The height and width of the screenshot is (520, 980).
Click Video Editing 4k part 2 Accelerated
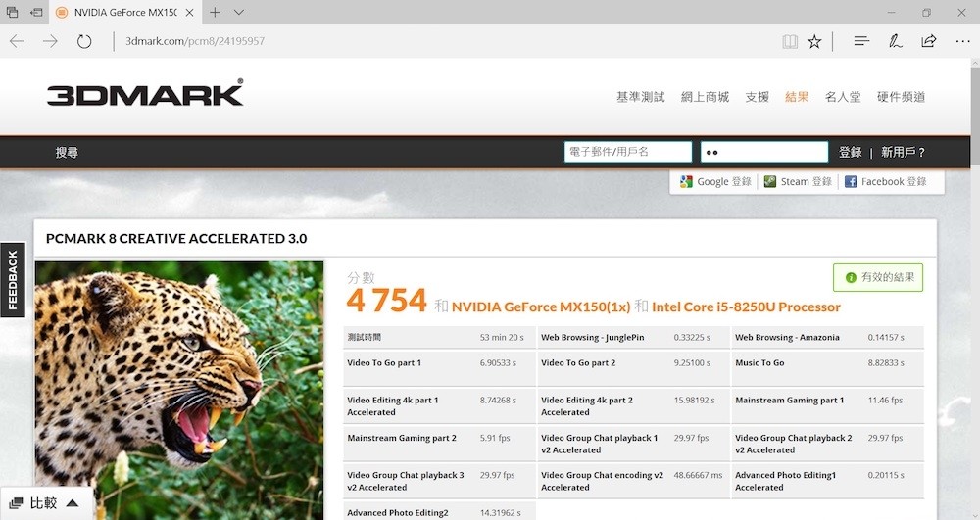(x=633, y=405)
